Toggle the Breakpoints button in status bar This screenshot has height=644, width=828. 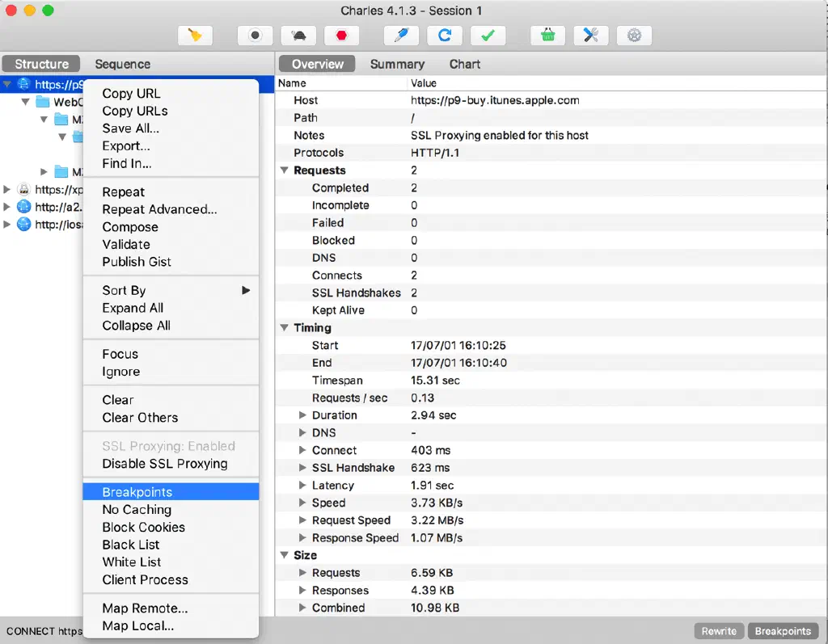[782, 631]
